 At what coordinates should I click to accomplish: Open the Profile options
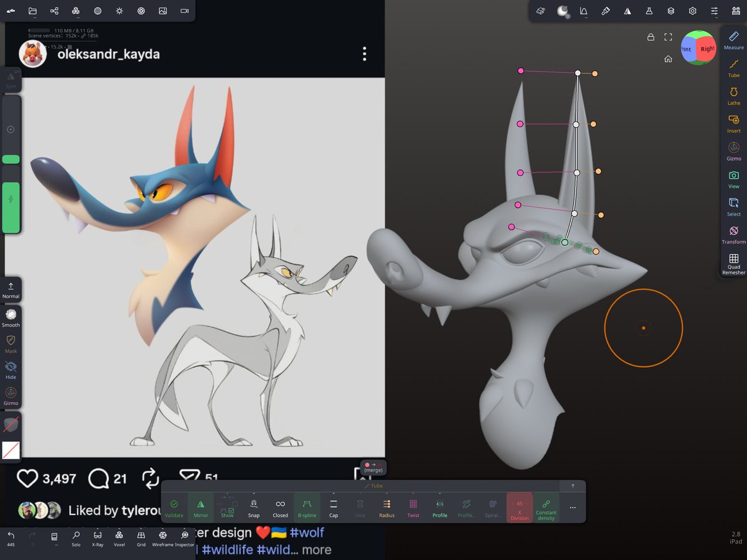pyautogui.click(x=440, y=507)
